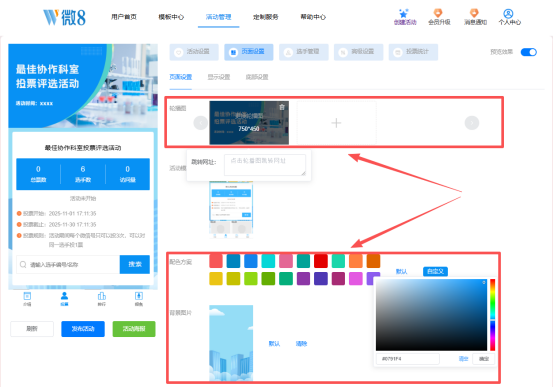Click the green 活动海报 button
This screenshot has width=554, height=387.
coord(134,329)
